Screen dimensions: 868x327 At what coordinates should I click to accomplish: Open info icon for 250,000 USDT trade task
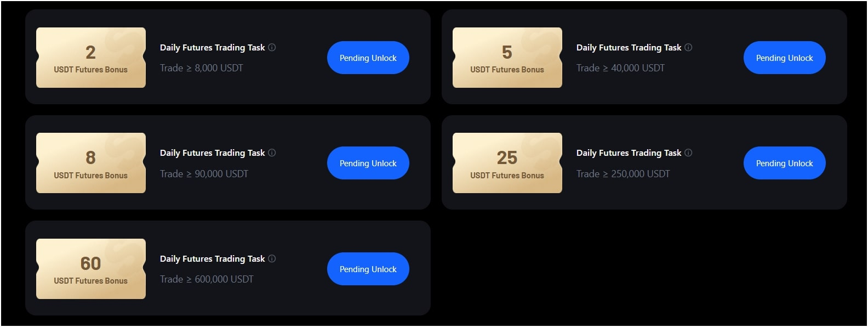(688, 153)
